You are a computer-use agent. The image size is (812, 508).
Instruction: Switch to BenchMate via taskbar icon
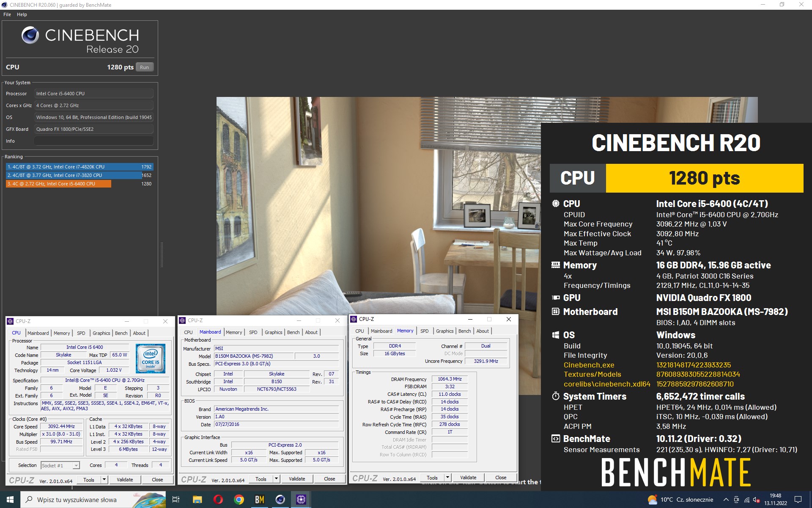(x=259, y=500)
